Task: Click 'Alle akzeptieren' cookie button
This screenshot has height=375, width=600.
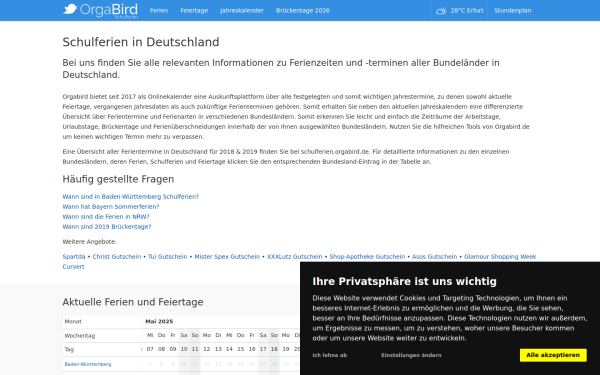Action: (553, 355)
